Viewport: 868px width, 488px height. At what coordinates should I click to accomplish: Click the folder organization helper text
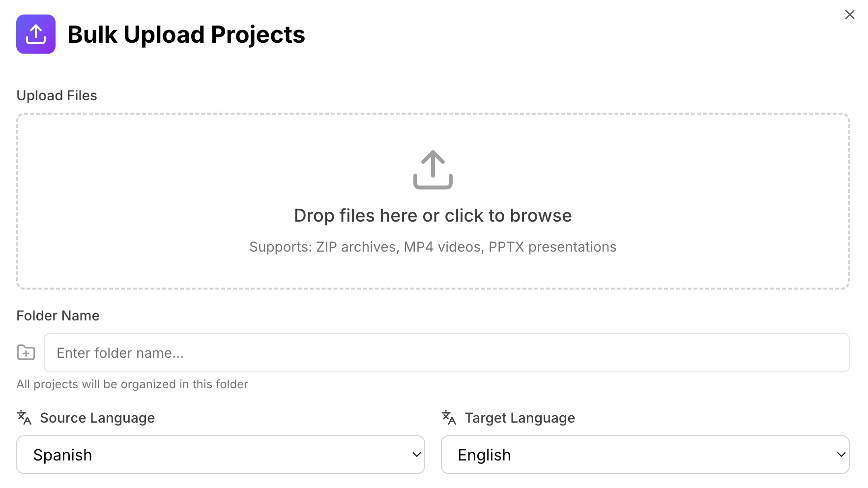click(132, 384)
